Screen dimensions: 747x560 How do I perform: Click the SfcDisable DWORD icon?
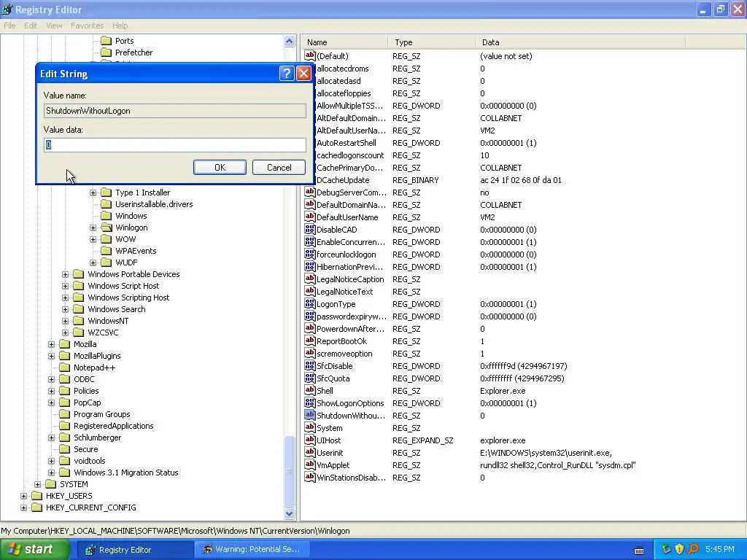pyautogui.click(x=309, y=365)
